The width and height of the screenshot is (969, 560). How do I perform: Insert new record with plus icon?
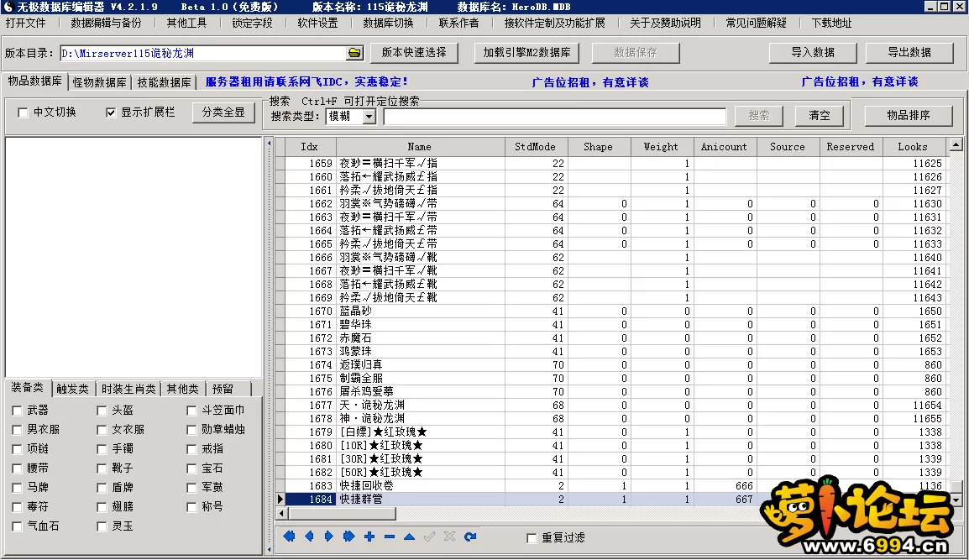point(369,536)
